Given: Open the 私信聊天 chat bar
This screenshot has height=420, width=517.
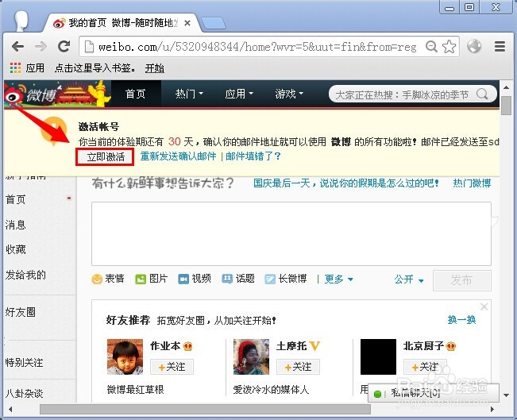Looking at the screenshot, I should pyautogui.click(x=434, y=393).
